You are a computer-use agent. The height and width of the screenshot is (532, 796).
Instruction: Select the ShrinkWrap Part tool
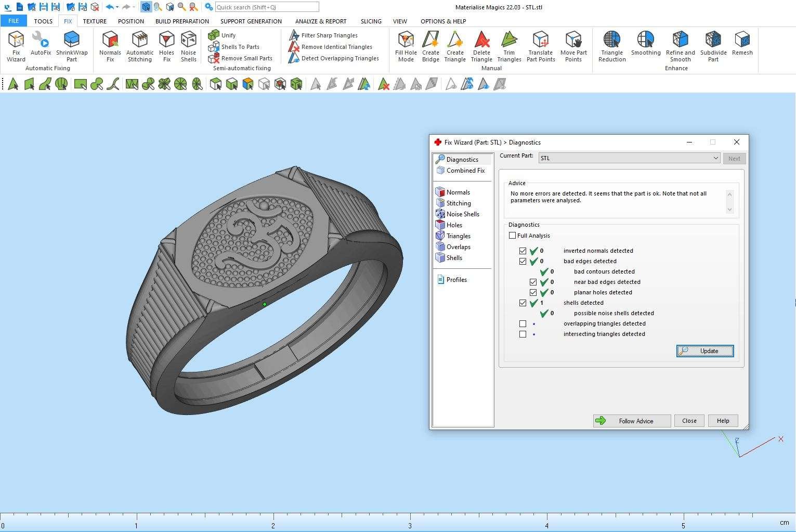click(72, 46)
